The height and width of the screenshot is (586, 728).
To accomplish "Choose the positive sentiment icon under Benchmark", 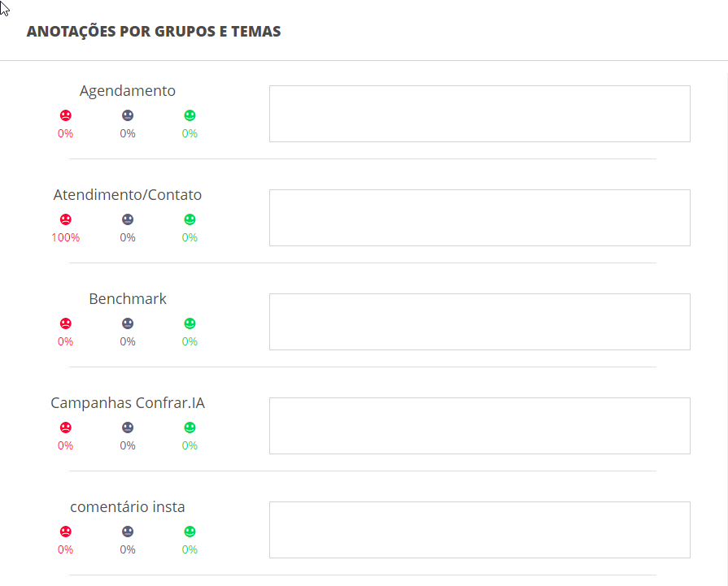I will (190, 323).
